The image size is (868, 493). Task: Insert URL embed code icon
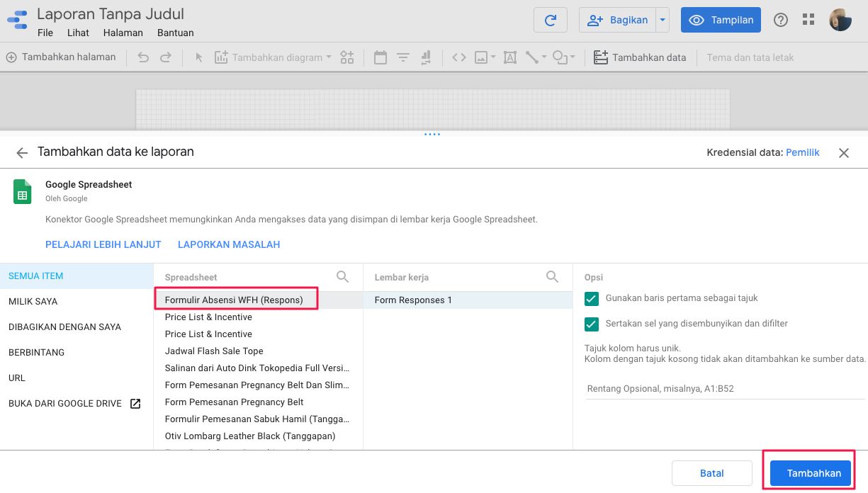pos(459,57)
